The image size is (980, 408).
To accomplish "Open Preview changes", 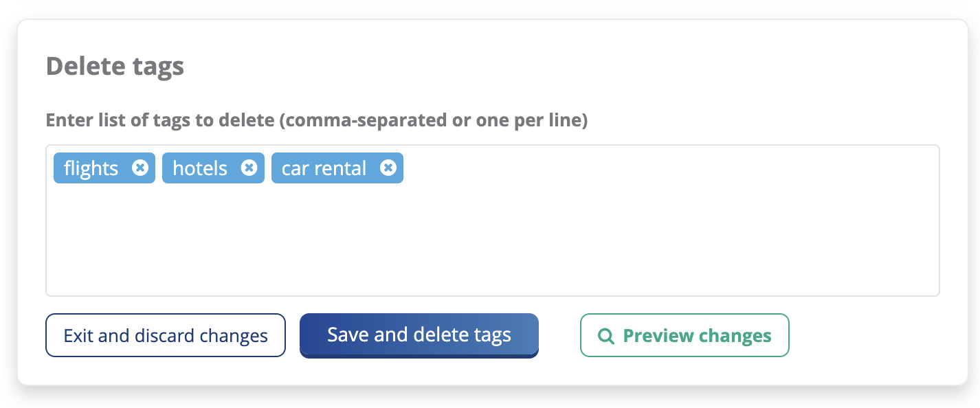I will click(684, 336).
